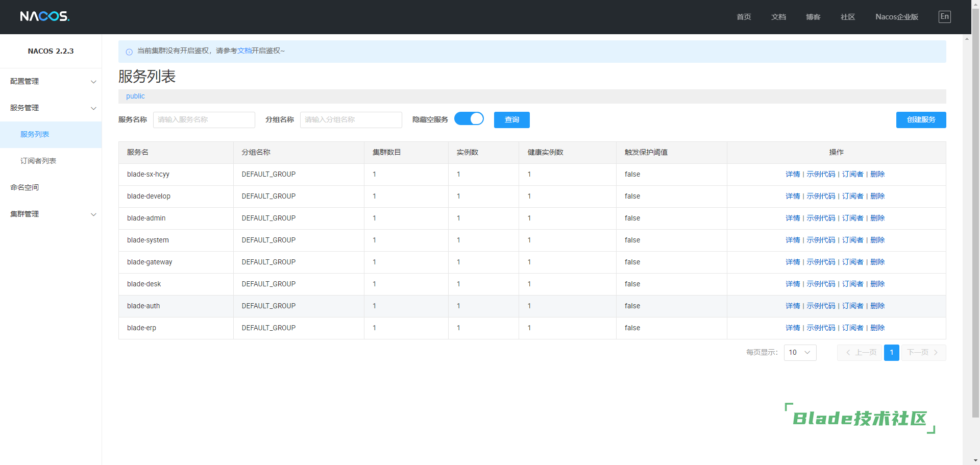Click the info icon in the notice banner

pyautogui.click(x=129, y=52)
